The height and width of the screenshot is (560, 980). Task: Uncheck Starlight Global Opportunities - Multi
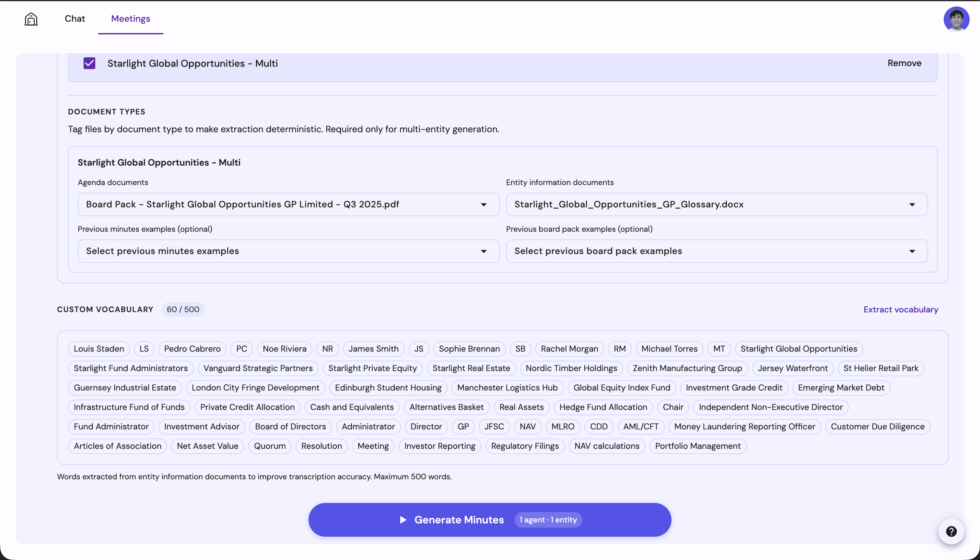click(89, 63)
